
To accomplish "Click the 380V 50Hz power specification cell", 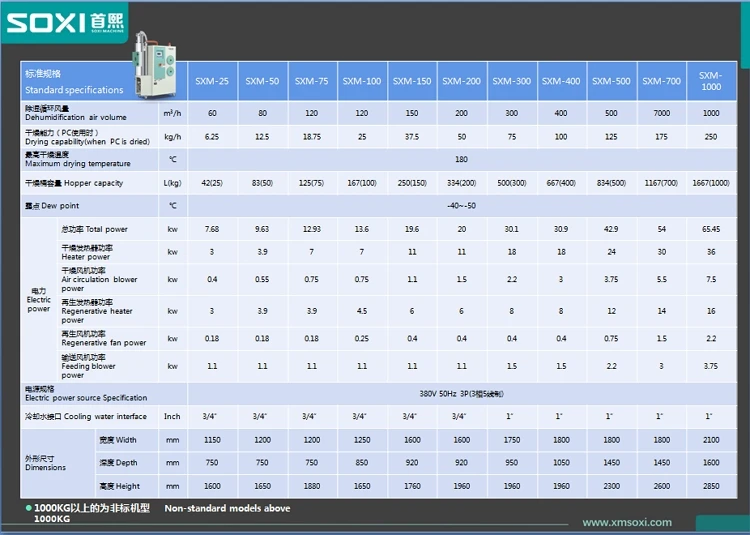I will click(x=460, y=393).
